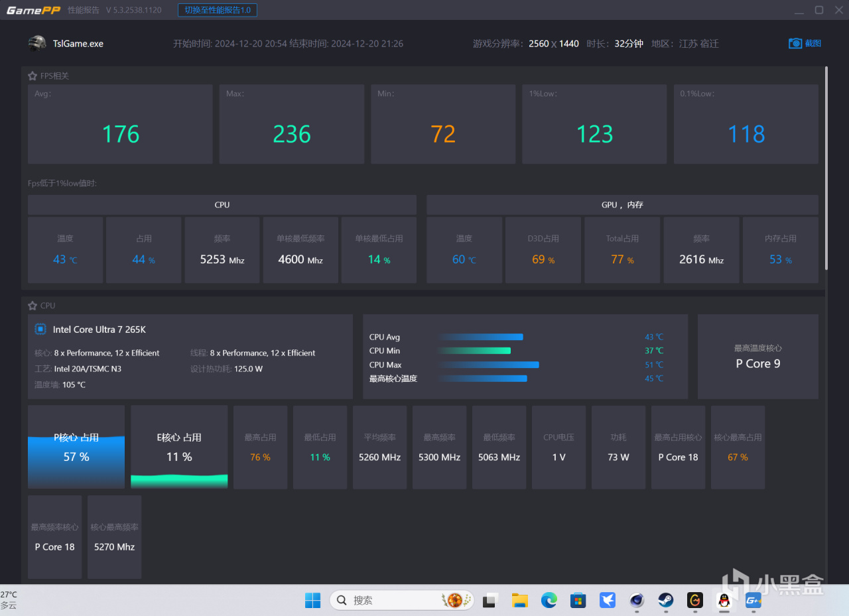849x616 pixels.
Task: Click the 最高频率 5300 MHz card
Action: pyautogui.click(x=439, y=447)
